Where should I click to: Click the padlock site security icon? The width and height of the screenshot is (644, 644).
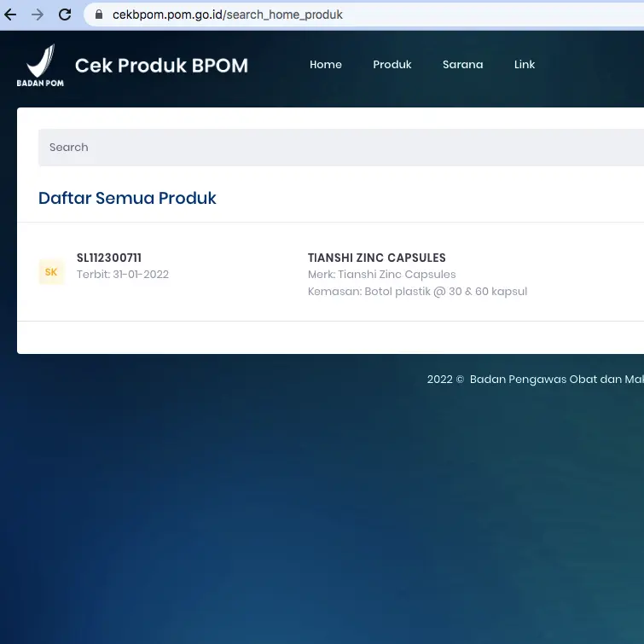99,15
